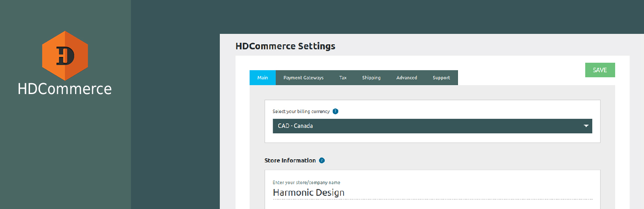
Task: Open the Tax tab
Action: pyautogui.click(x=343, y=78)
